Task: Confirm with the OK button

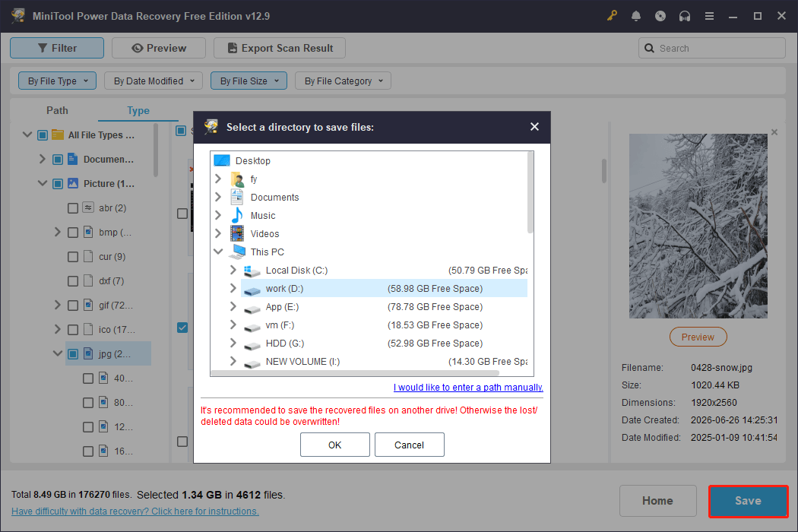Action: 335,445
